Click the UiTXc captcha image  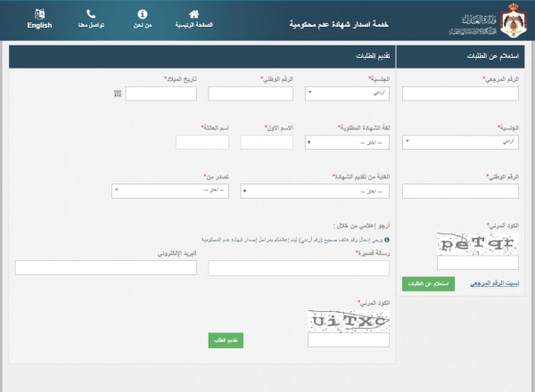(349, 320)
